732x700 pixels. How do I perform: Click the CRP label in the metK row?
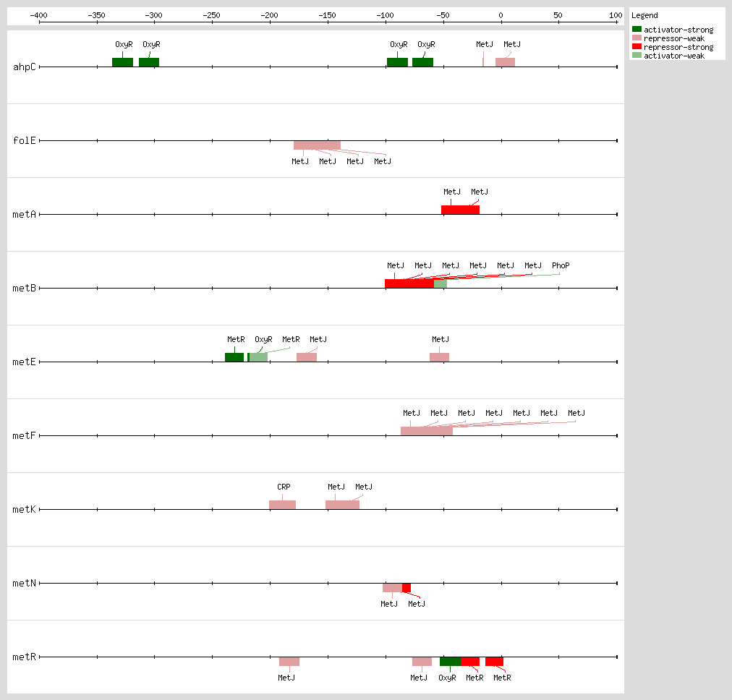284,487
